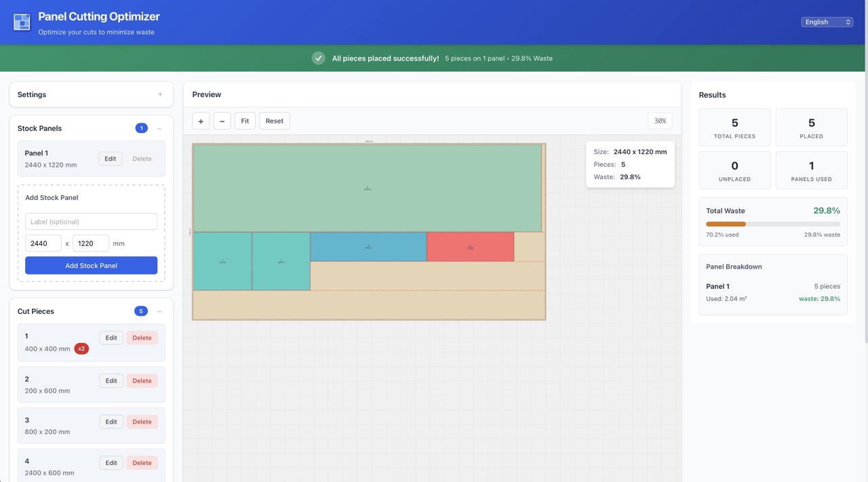The width and height of the screenshot is (868, 482).
Task: Click the green success checkmark icon
Action: (318, 58)
